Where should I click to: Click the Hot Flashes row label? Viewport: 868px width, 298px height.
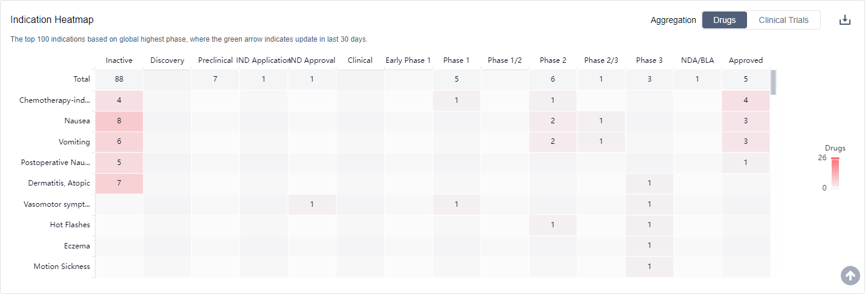[70, 225]
